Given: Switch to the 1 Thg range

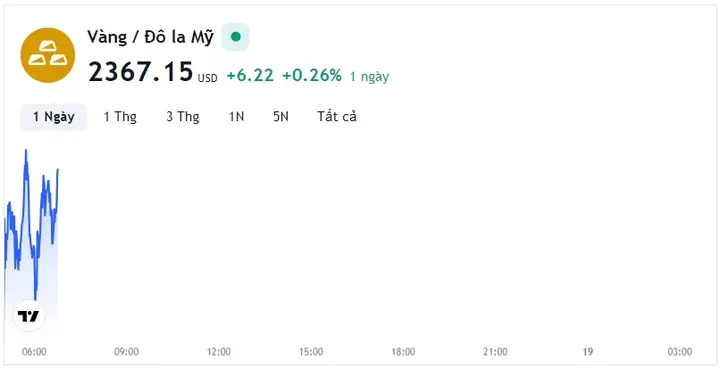Looking at the screenshot, I should 120,117.
